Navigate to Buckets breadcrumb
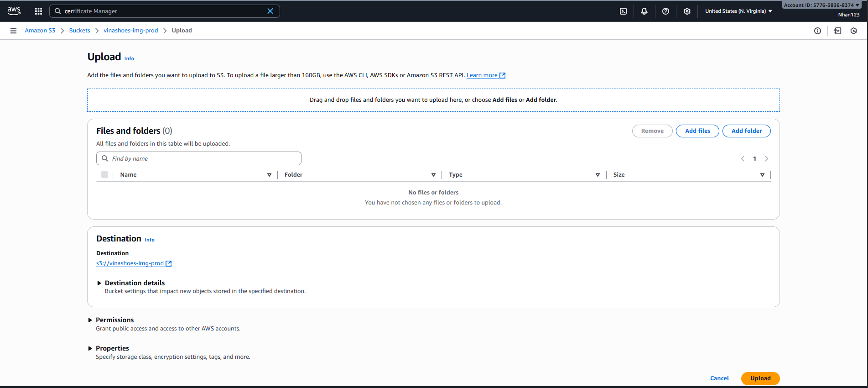 [x=79, y=31]
